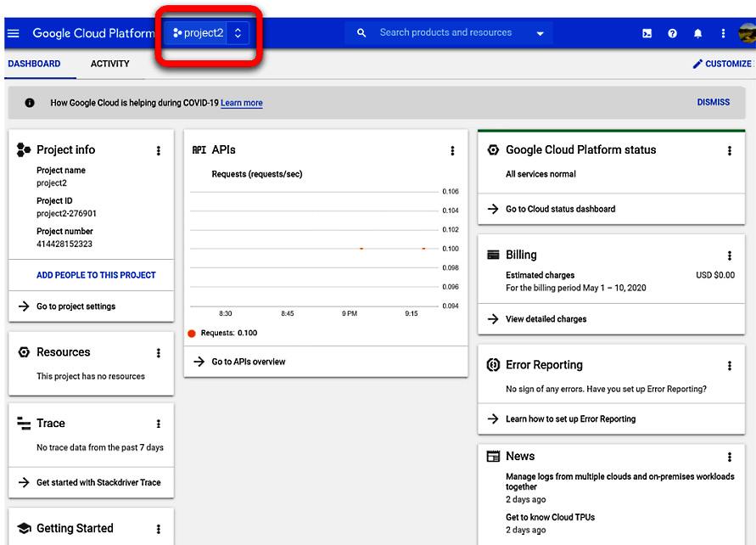Click the Project info hexagons icon
The height and width of the screenshot is (545, 756).
24,150
